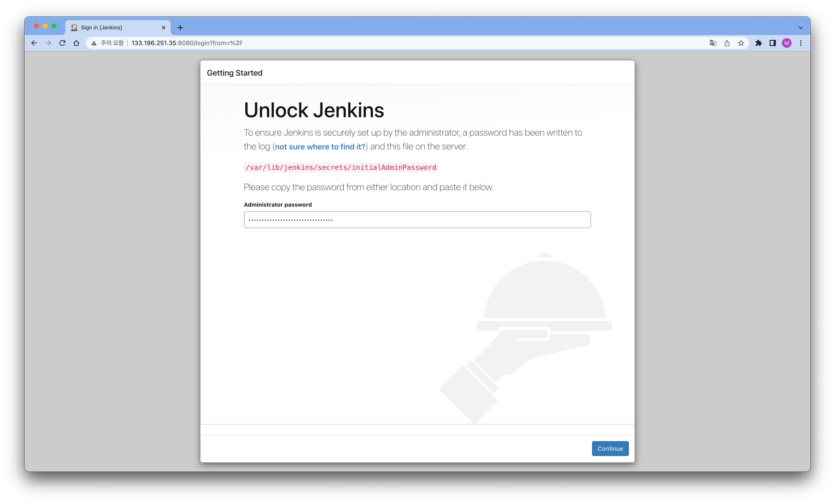Screen dimensions: 835x504
Task: Open the Chrome three-dot menu
Action: [x=801, y=43]
